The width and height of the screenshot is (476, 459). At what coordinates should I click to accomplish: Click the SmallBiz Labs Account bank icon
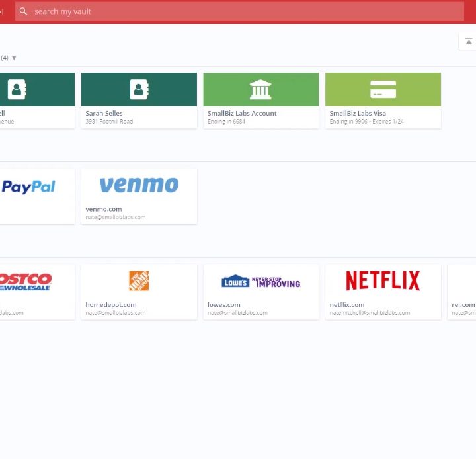260,89
